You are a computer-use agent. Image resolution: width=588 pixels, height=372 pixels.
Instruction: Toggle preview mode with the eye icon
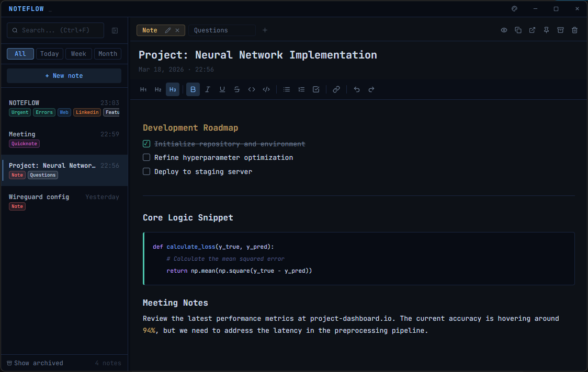504,30
